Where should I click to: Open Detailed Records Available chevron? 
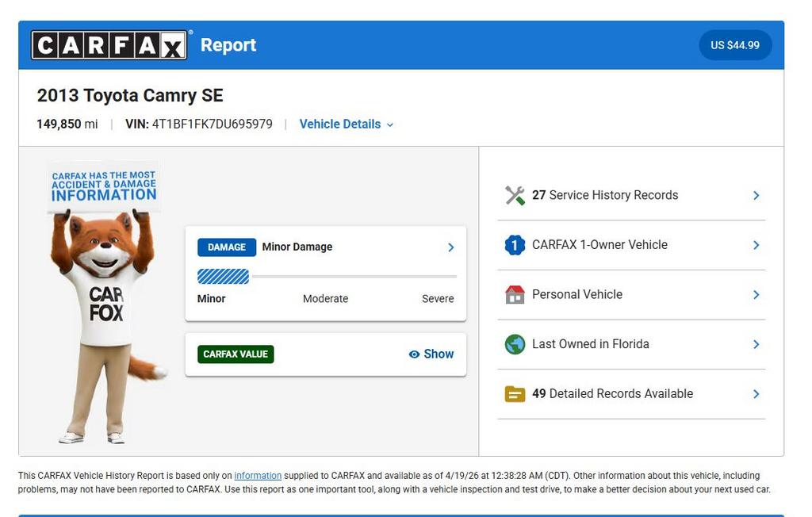click(x=756, y=394)
